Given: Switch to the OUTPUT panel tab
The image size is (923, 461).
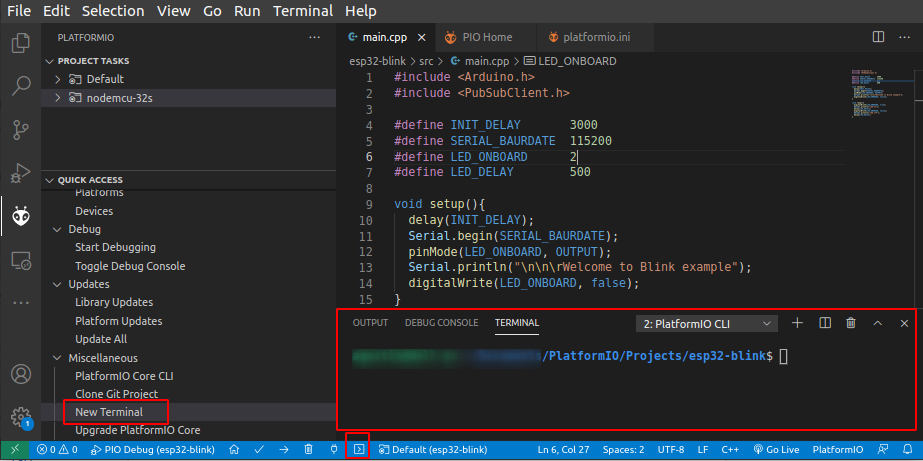Looking at the screenshot, I should (x=370, y=323).
